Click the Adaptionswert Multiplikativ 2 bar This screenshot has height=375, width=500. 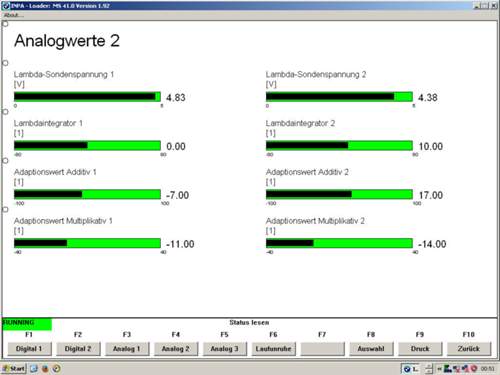pos(339,243)
